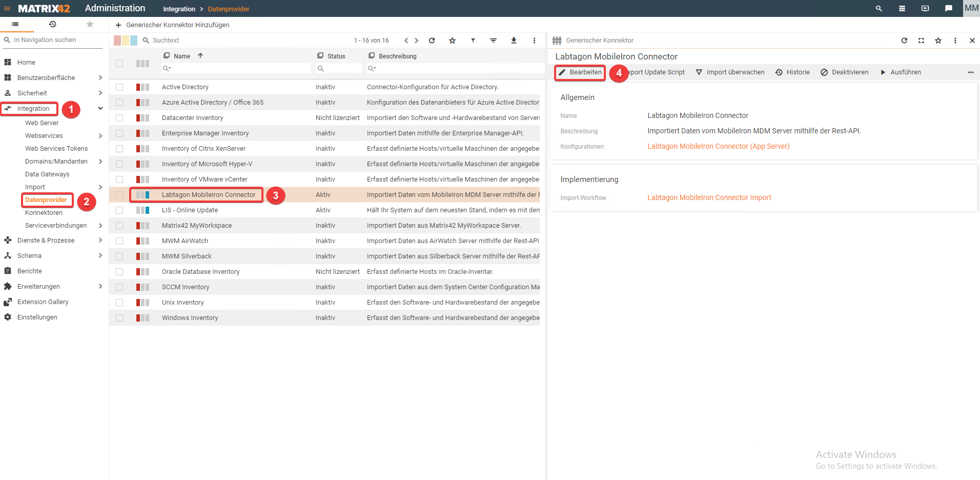This screenshot has height=480, width=980.
Task: Click Deaktivieren action
Action: 844,72
